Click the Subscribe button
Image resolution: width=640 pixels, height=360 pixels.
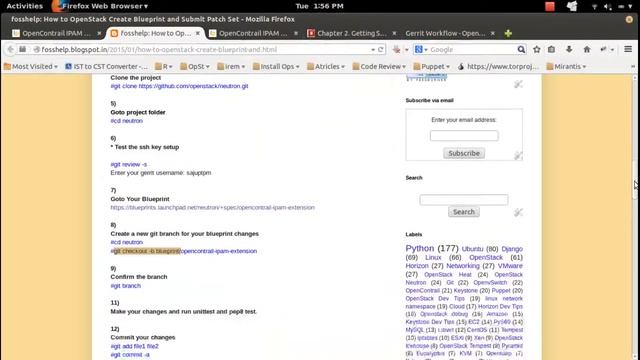click(464, 153)
